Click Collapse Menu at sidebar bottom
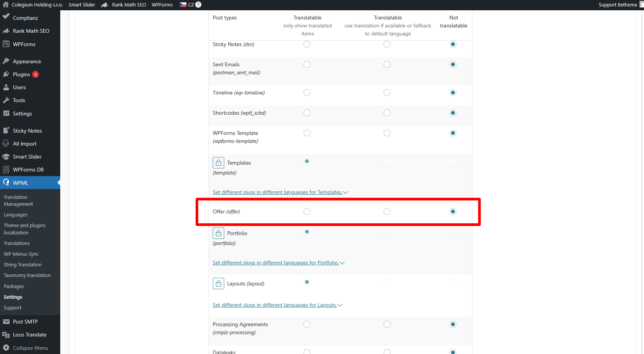The width and height of the screenshot is (644, 354). point(30,348)
